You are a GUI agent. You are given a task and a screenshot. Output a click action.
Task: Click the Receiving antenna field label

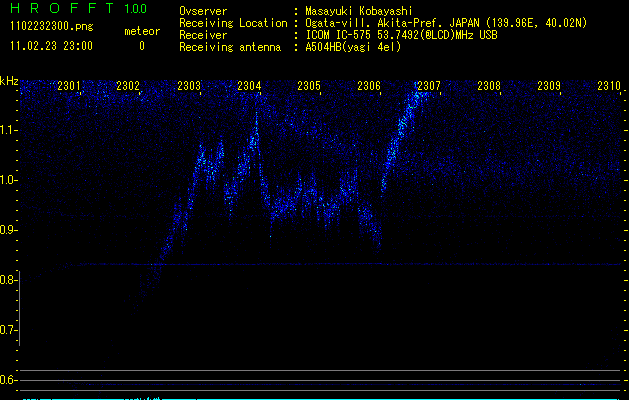coord(230,47)
